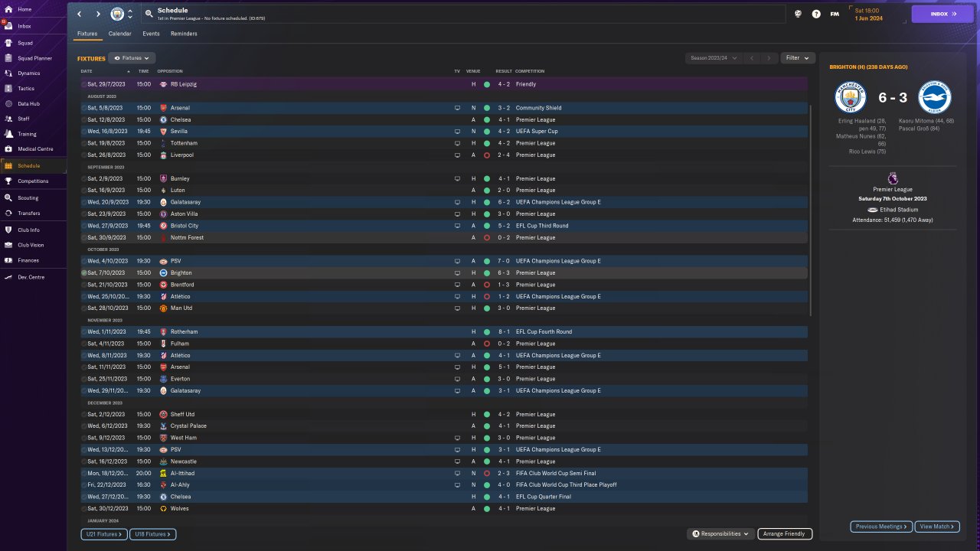
Task: Click the purple Inbox continue button
Action: coord(942,14)
